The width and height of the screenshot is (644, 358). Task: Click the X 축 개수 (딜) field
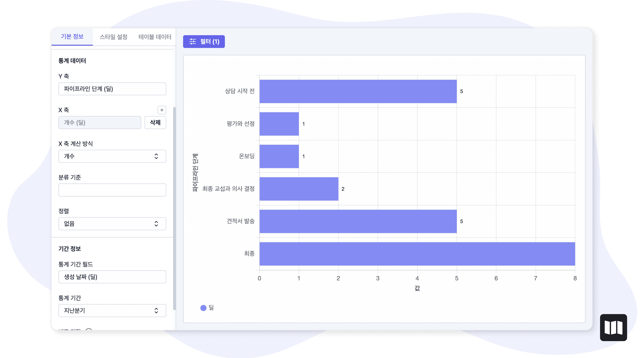click(99, 122)
